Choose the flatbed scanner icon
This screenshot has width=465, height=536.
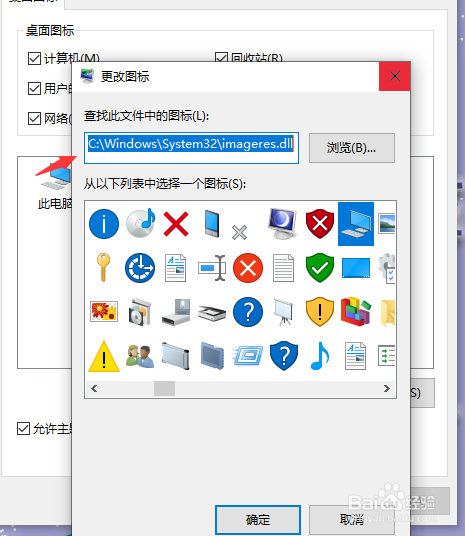click(x=212, y=313)
